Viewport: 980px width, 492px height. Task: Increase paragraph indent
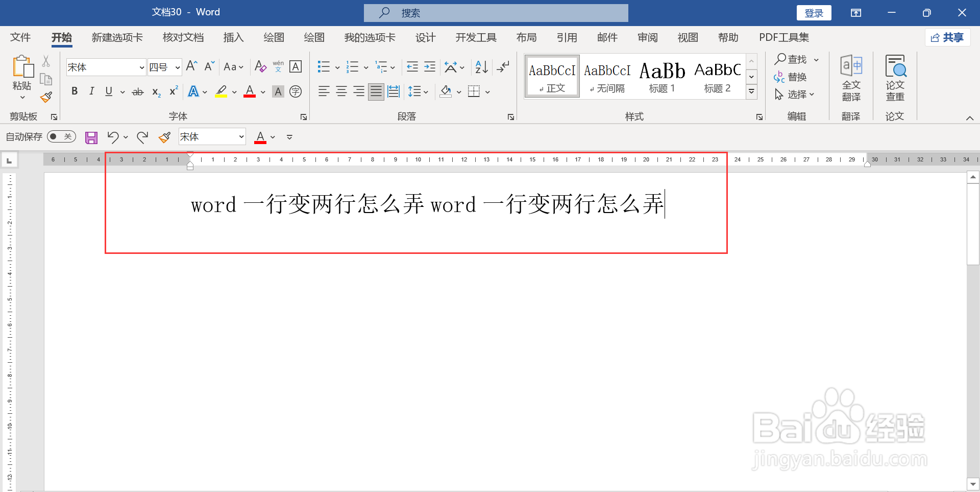(430, 67)
